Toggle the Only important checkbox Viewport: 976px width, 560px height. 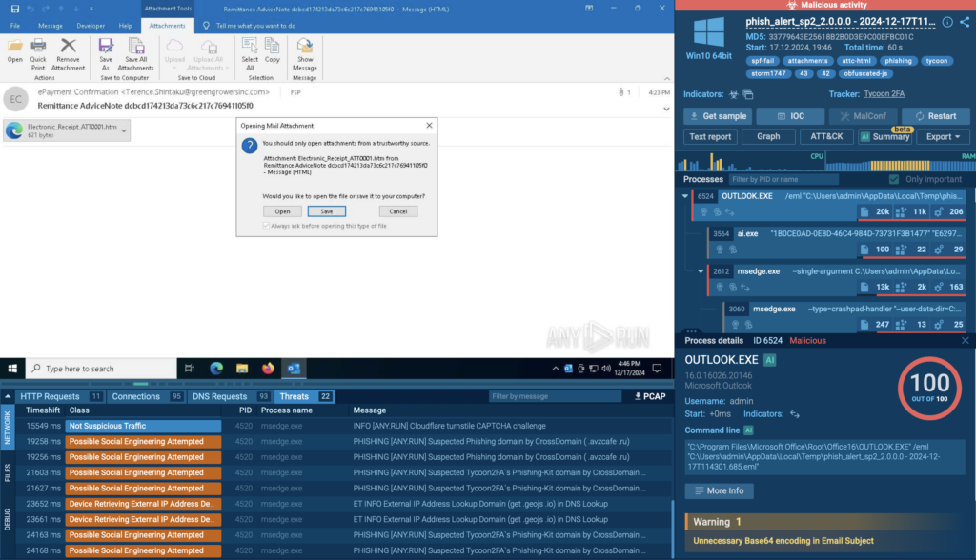[893, 179]
